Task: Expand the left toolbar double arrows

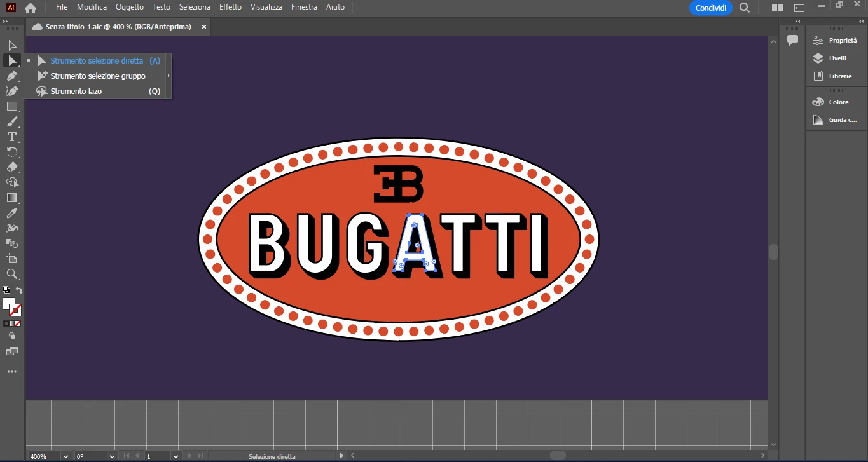Action: (6, 22)
